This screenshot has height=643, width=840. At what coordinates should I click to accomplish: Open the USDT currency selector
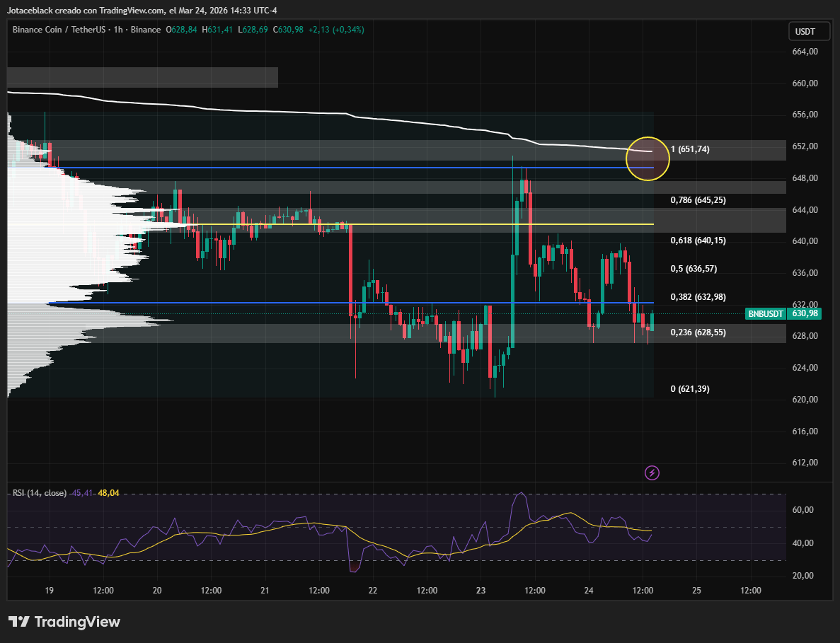(805, 32)
